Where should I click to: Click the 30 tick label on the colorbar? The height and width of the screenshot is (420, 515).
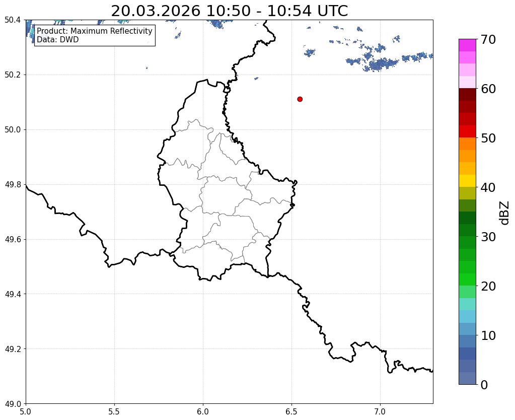click(488, 237)
